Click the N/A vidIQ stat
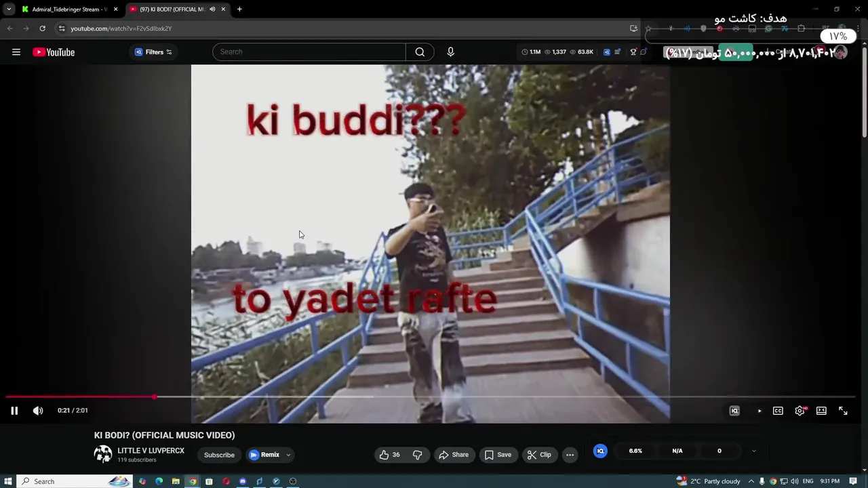 (x=677, y=451)
